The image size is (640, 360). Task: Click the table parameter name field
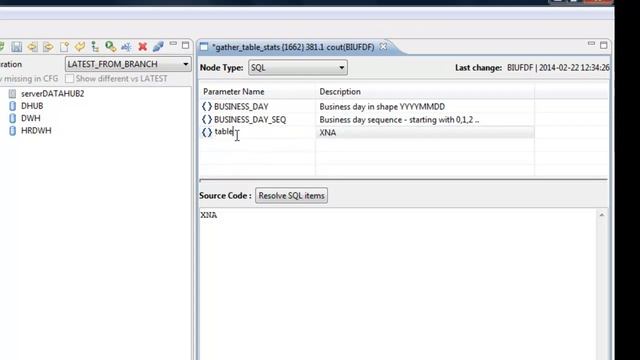point(263,132)
